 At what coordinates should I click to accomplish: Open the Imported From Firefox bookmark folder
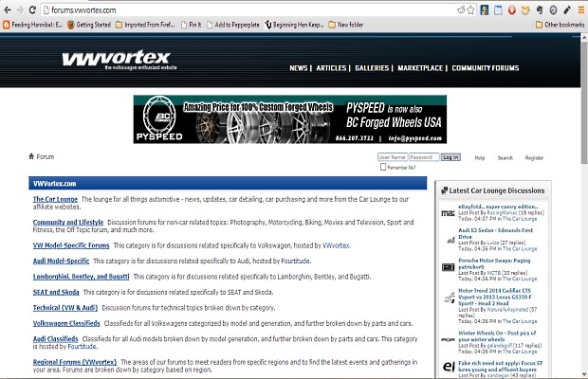[145, 25]
